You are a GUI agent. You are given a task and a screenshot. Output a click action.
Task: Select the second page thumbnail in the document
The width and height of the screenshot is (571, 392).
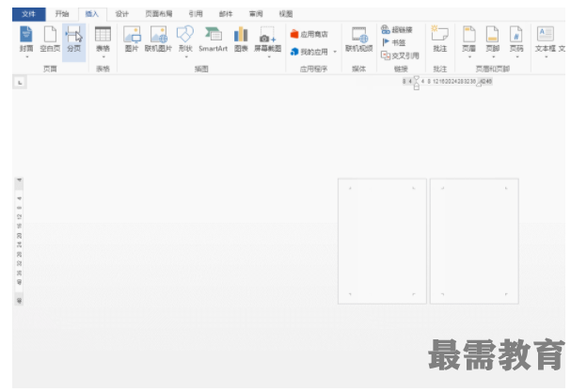pos(474,241)
